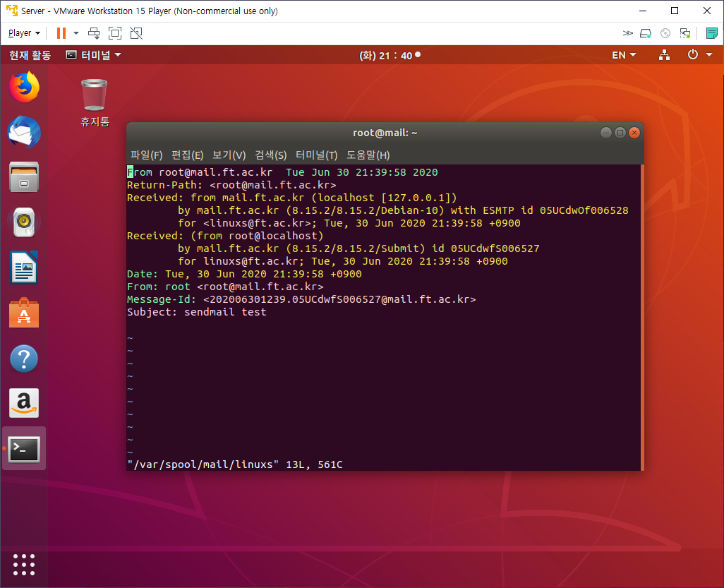Screen dimensions: 724x588
Task: Close the root@mail terminal window
Action: tap(634, 133)
